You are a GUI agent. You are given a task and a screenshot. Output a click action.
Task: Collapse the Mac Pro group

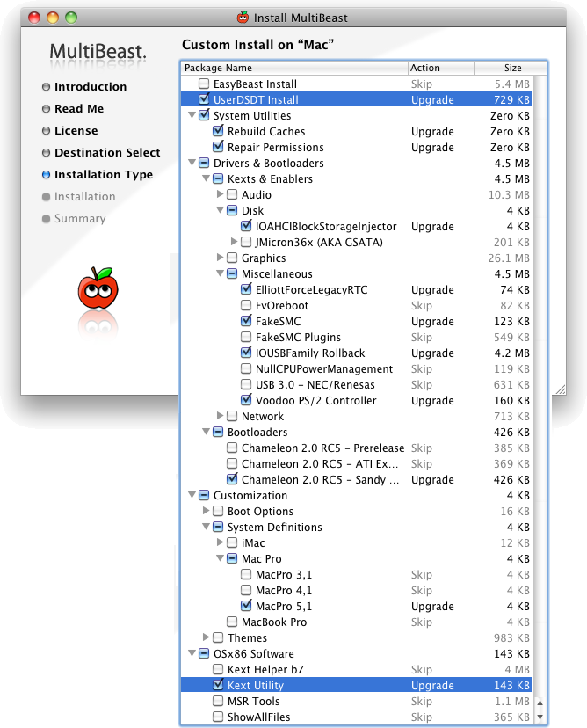(221, 558)
